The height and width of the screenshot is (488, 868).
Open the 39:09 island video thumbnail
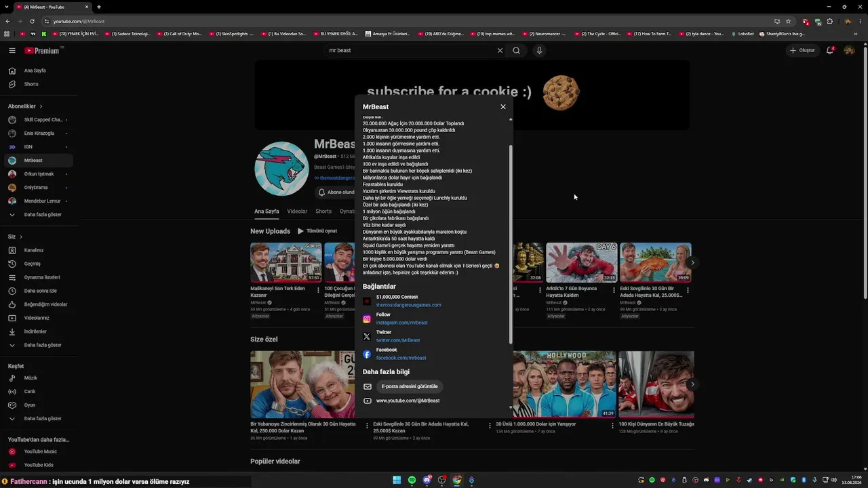click(x=656, y=262)
